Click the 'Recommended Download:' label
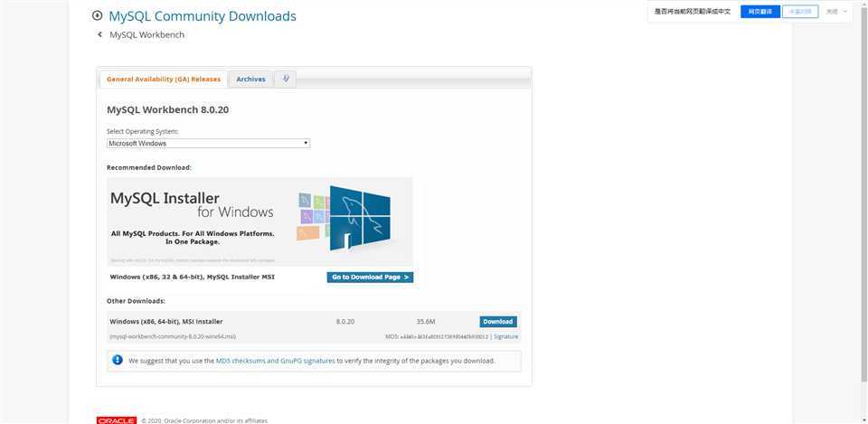This screenshot has width=868, height=424. 149,167
